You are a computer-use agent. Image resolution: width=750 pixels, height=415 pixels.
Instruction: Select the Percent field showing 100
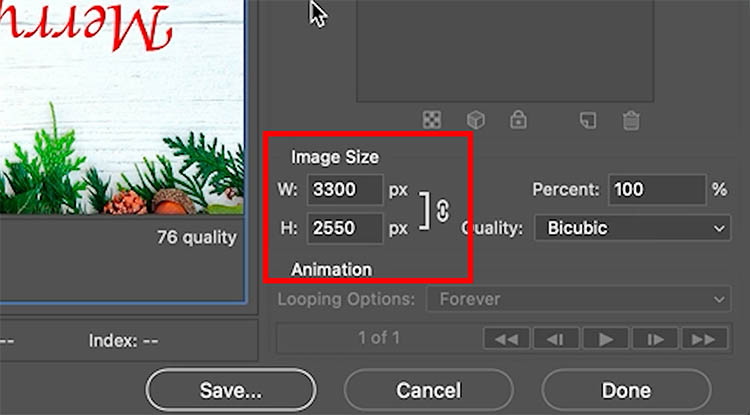pyautogui.click(x=657, y=189)
